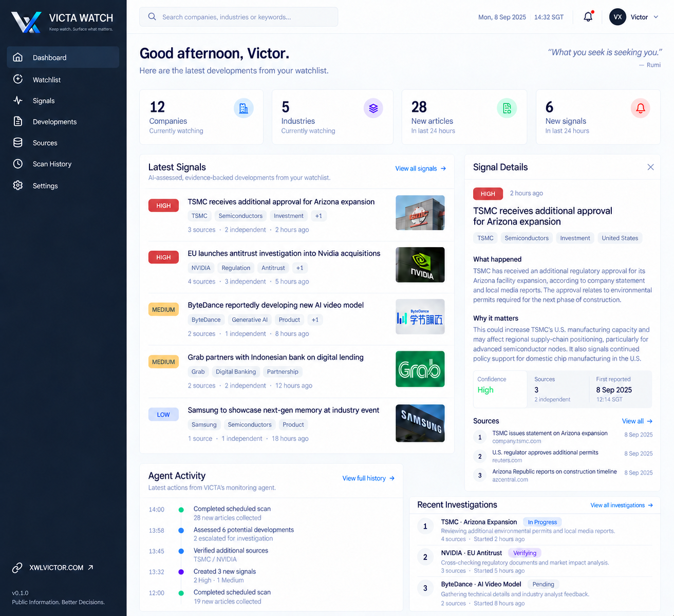Click the +1 tag on TSMC signal
The height and width of the screenshot is (616, 674).
(319, 216)
